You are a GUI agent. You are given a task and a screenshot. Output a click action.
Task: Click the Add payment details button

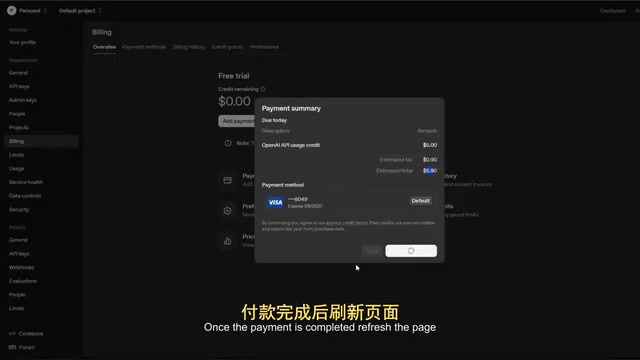237,121
